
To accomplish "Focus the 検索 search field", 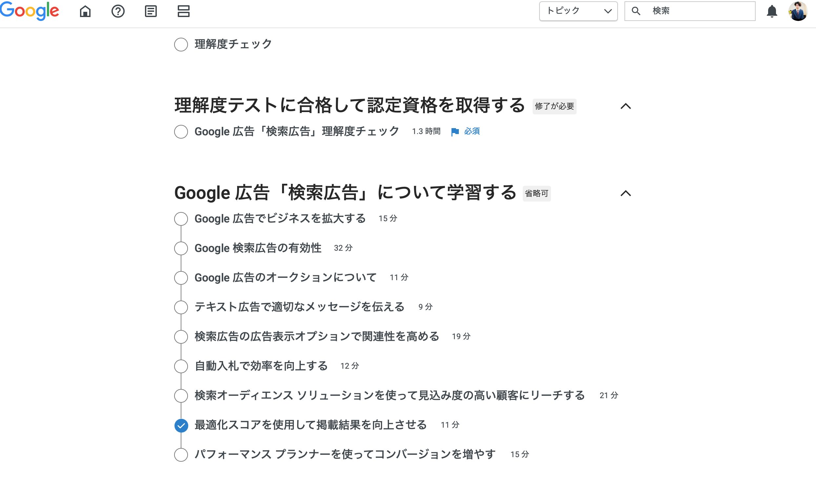I will [689, 11].
